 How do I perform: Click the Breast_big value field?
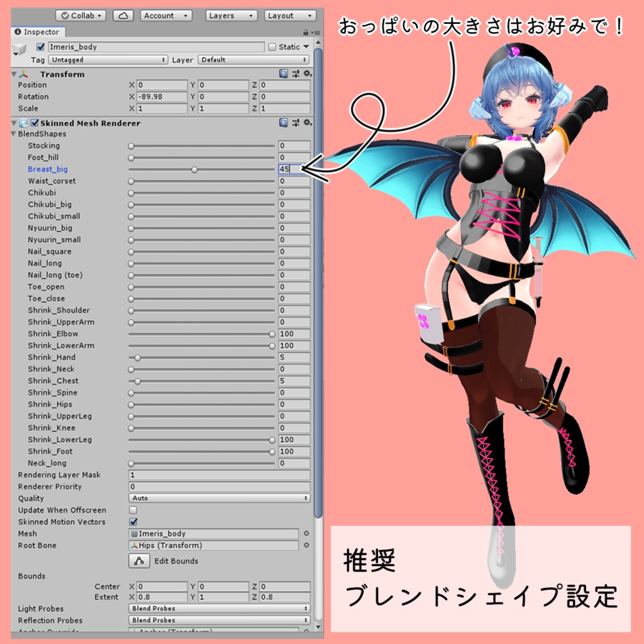click(294, 169)
